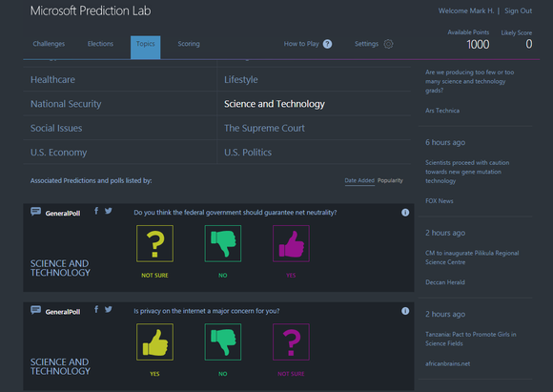Click the Sign Out link
553x392 pixels.
point(518,10)
